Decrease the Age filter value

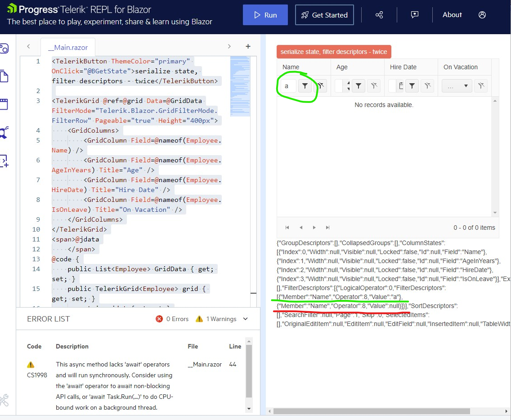coord(348,89)
